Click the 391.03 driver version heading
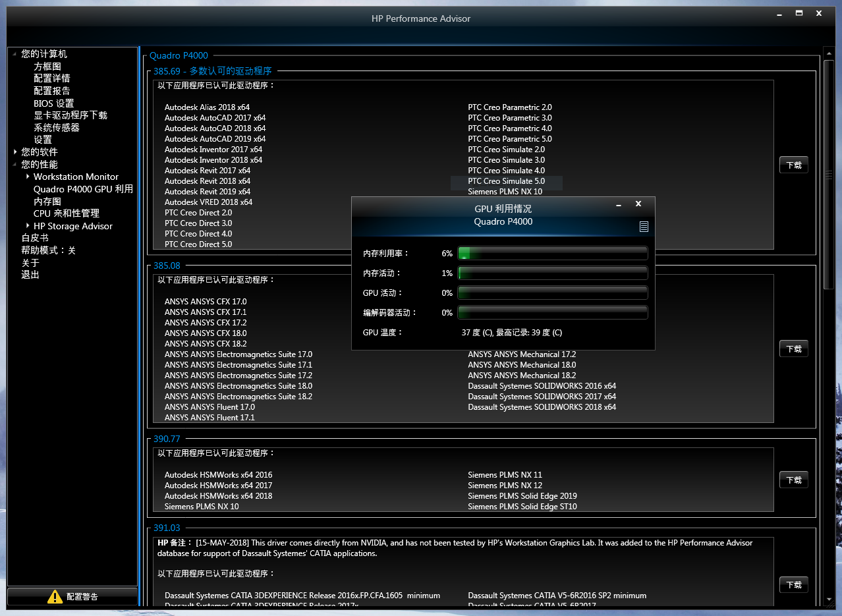Viewport: 842px width, 616px height. pyautogui.click(x=167, y=528)
